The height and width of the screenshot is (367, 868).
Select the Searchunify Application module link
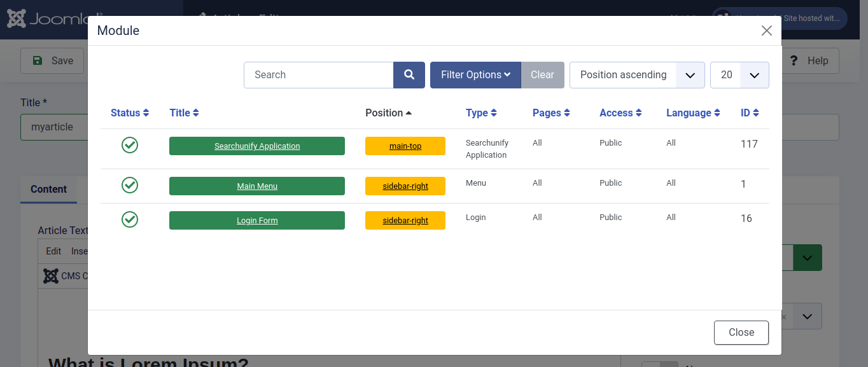(x=257, y=146)
